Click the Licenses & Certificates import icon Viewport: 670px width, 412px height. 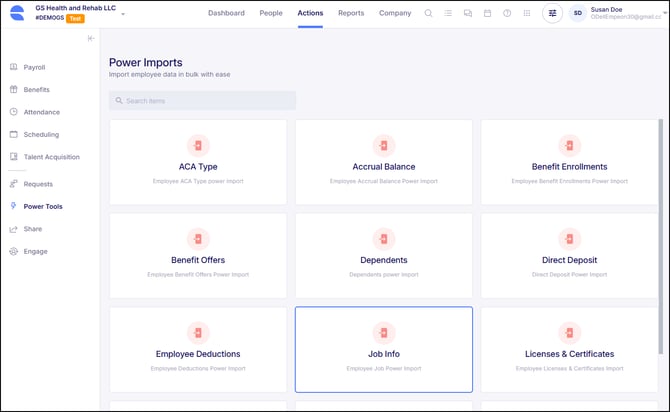coord(569,333)
